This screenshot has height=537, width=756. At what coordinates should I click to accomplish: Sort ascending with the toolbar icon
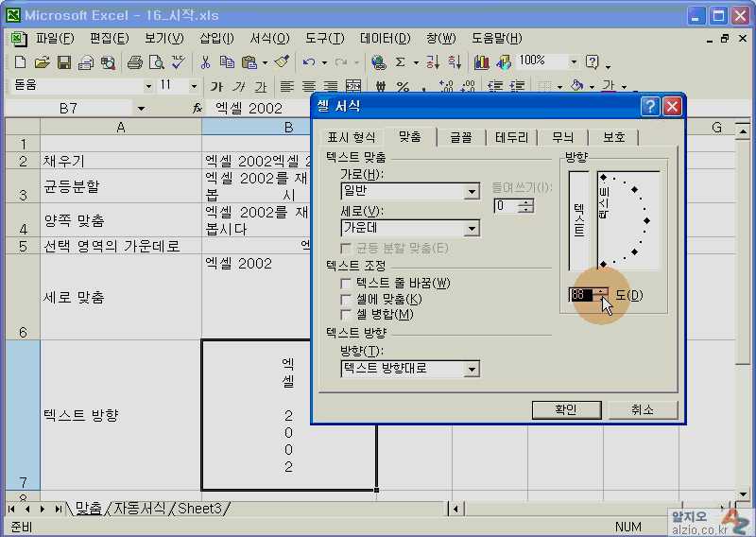pos(433,62)
